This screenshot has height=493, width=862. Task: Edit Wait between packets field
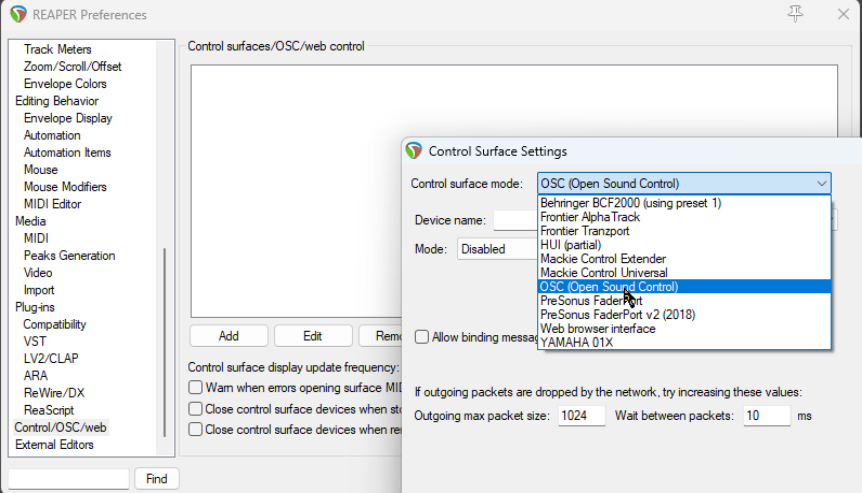pos(766,416)
